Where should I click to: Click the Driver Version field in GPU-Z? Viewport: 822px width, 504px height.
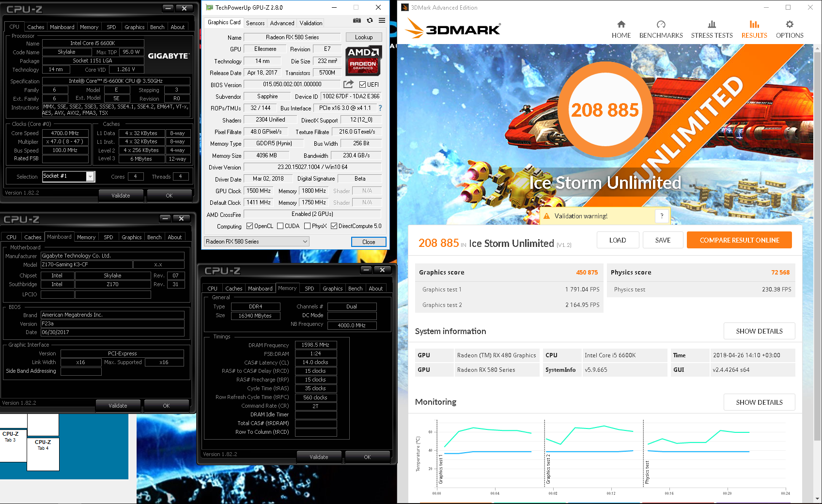click(312, 167)
